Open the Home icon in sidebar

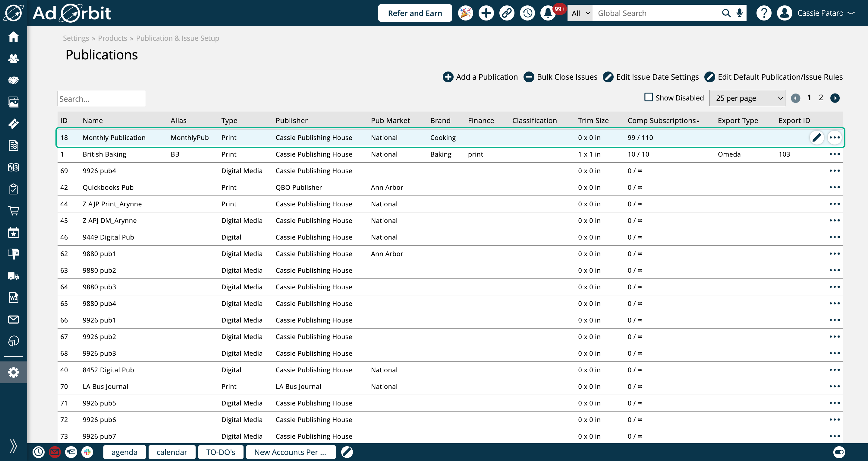coord(14,37)
